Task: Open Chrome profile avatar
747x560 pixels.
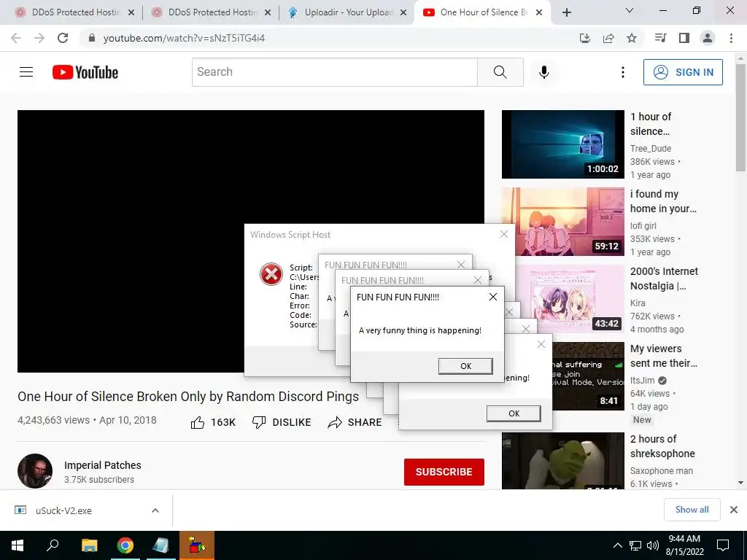Action: [x=708, y=38]
